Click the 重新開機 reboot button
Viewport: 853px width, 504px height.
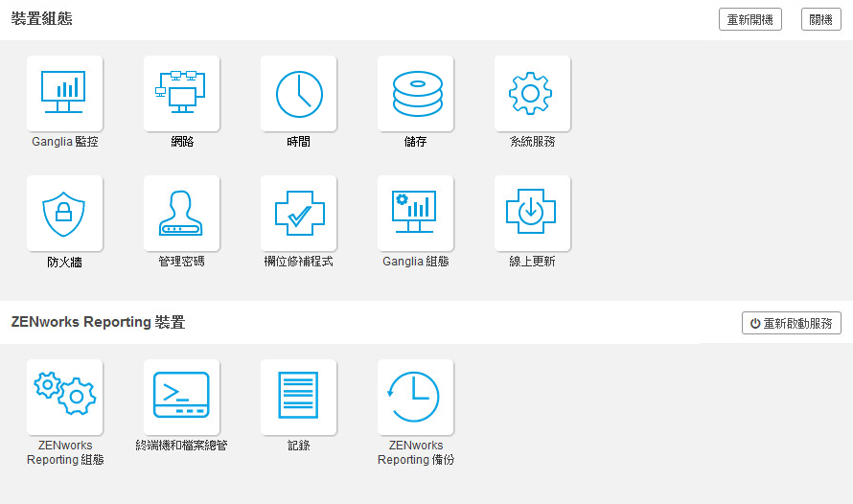750,19
